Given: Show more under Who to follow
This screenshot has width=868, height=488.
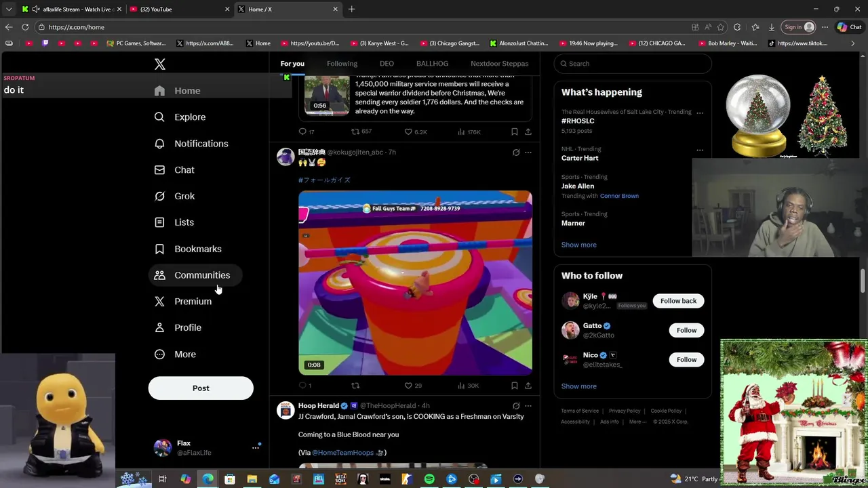Looking at the screenshot, I should coord(578,386).
